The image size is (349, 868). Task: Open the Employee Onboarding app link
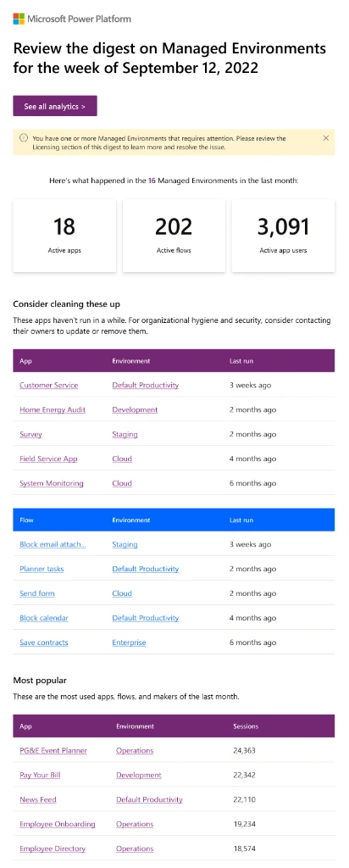pos(57,824)
